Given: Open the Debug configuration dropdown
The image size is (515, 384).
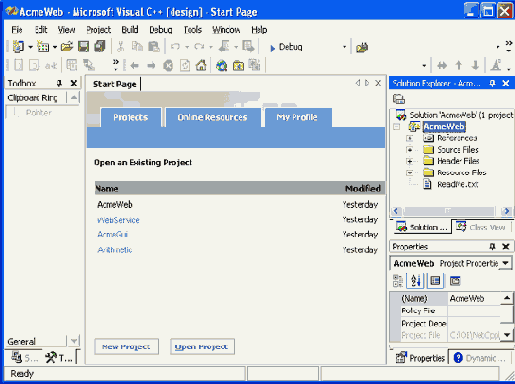Looking at the screenshot, I should point(345,47).
